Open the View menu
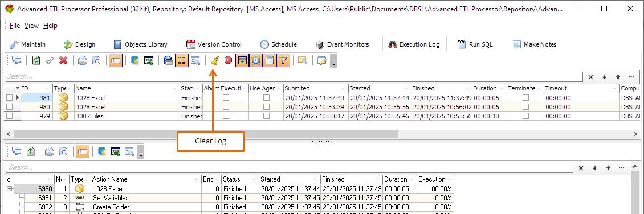The image size is (644, 214). (31, 26)
